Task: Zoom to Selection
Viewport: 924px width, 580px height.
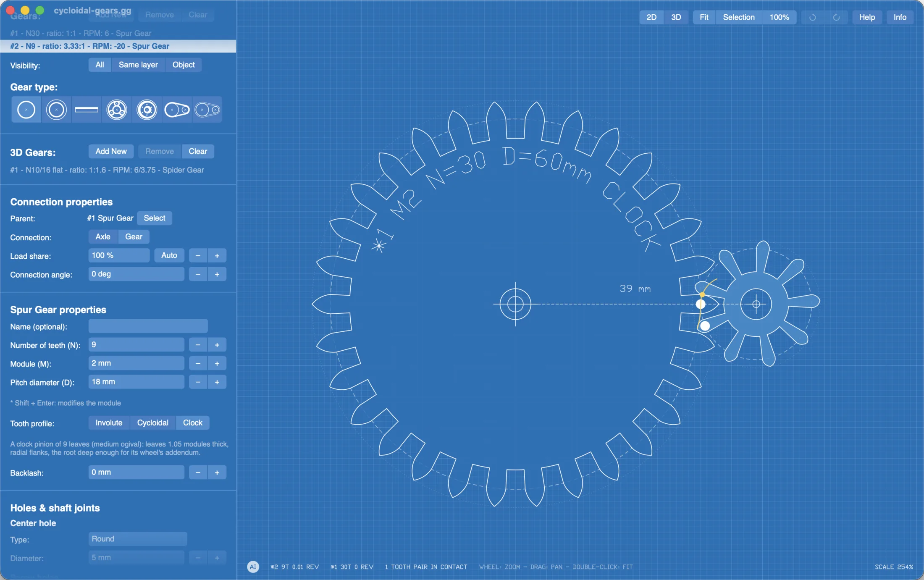Action: click(739, 17)
